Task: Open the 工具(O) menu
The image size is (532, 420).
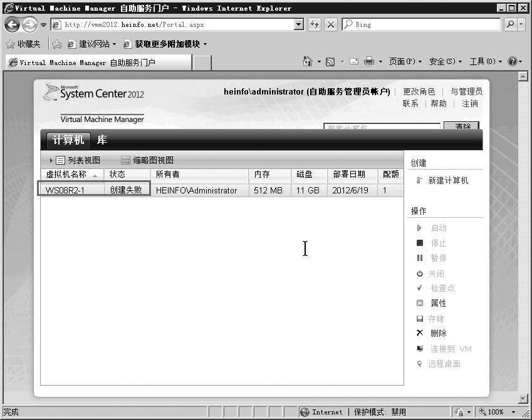Action: [486, 62]
